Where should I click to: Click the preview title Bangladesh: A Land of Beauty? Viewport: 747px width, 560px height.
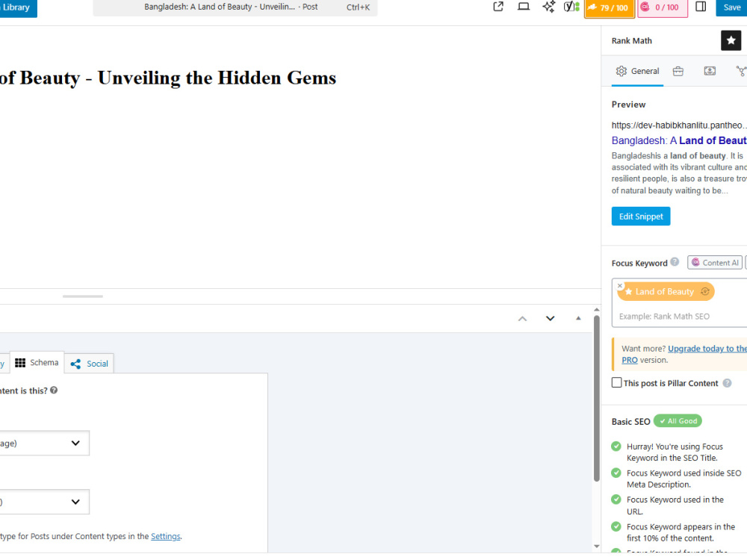click(x=679, y=140)
